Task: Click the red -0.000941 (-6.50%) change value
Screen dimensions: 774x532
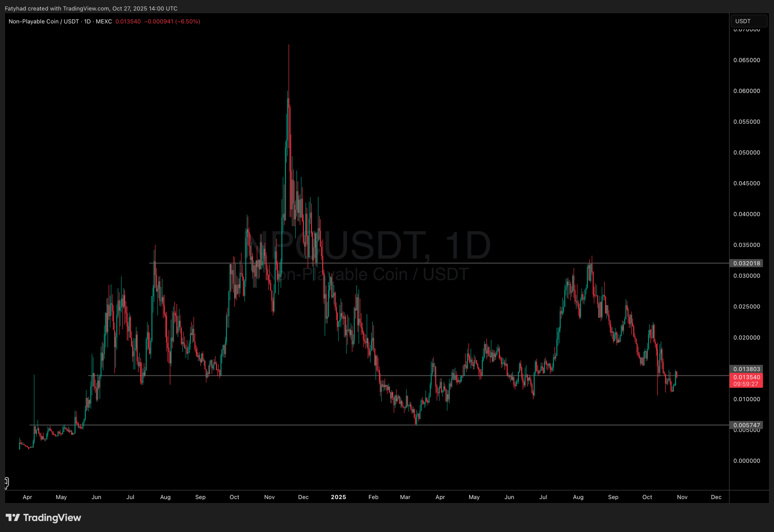Action: click(x=172, y=21)
